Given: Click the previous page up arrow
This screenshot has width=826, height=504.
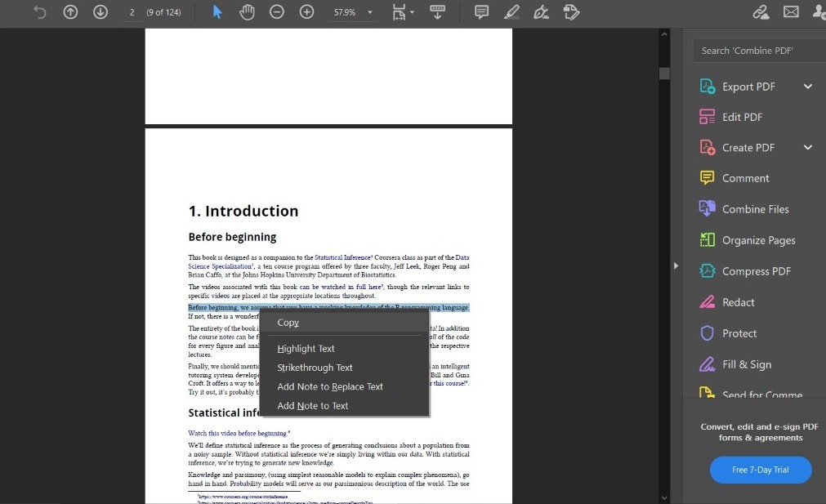Looking at the screenshot, I should 70,12.
